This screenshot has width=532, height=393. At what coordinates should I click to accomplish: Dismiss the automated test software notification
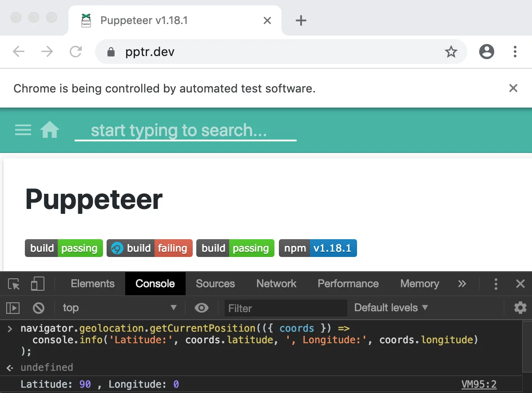coord(513,88)
